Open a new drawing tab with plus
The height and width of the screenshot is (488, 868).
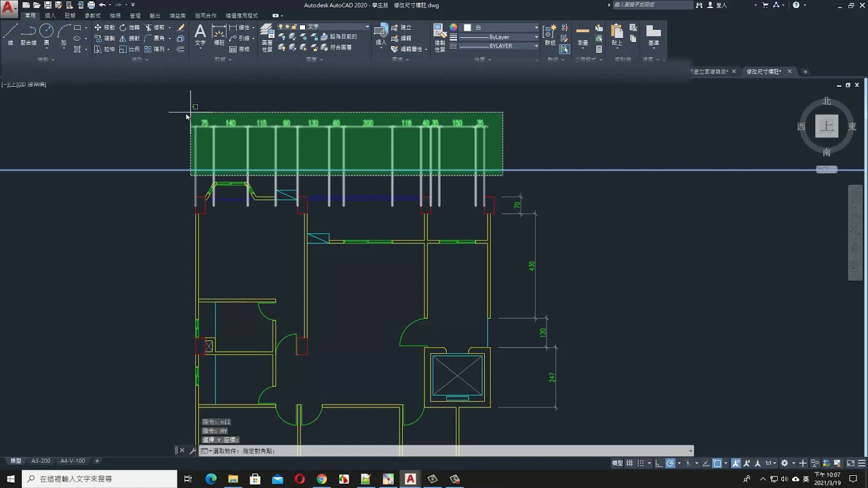click(x=806, y=71)
